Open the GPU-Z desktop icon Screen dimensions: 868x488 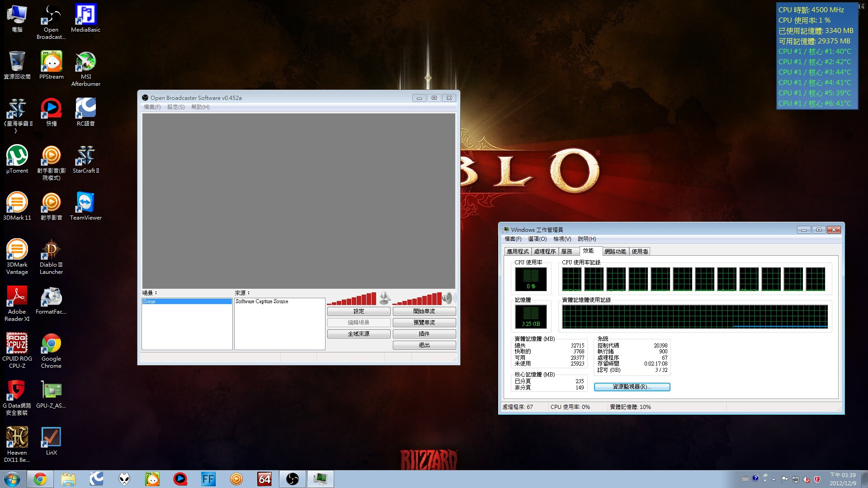(x=51, y=394)
